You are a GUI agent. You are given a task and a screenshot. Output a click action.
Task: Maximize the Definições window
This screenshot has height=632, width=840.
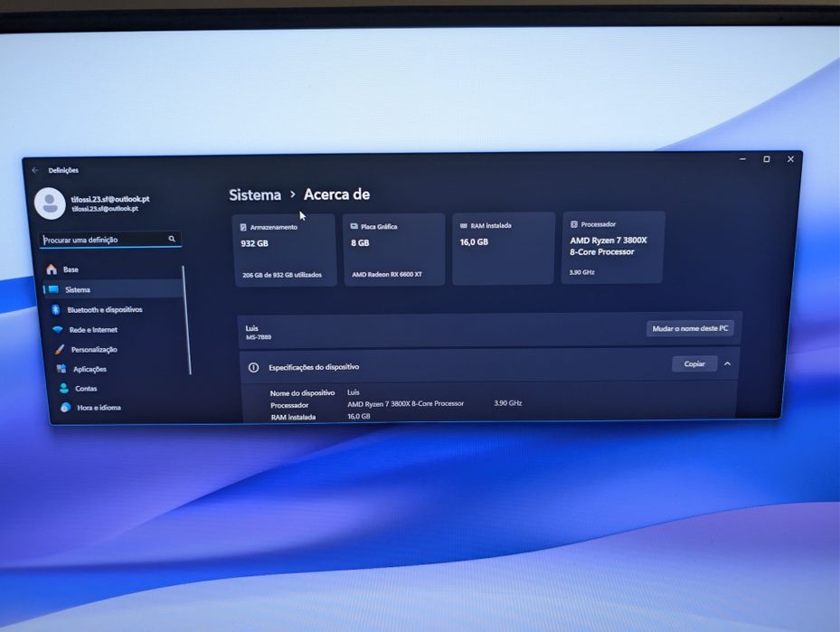point(767,159)
